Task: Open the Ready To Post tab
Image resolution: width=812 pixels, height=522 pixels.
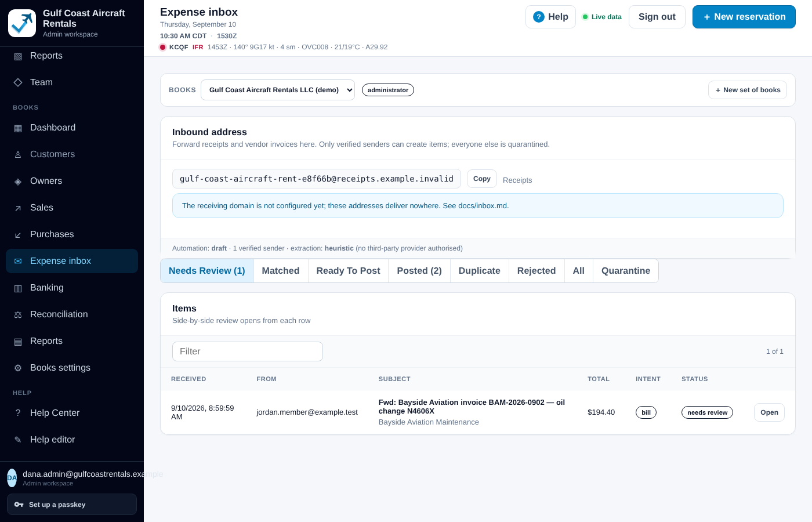Action: coord(348,271)
